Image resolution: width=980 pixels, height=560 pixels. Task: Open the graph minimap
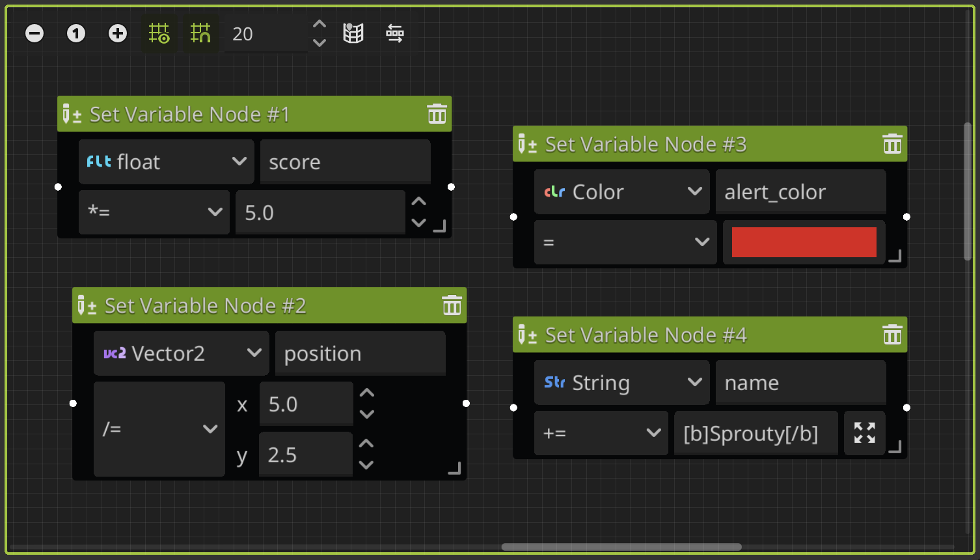tap(353, 33)
